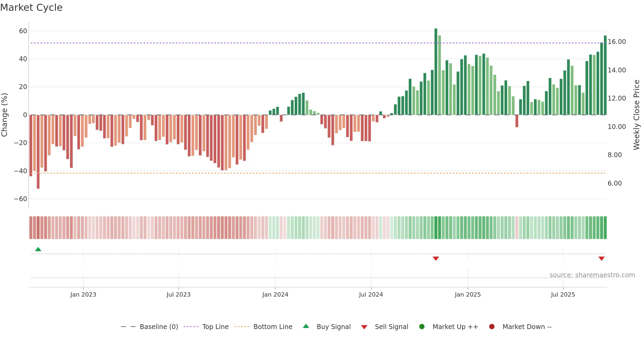
Task: Click the 12.00 price axis label
Action: (617, 98)
